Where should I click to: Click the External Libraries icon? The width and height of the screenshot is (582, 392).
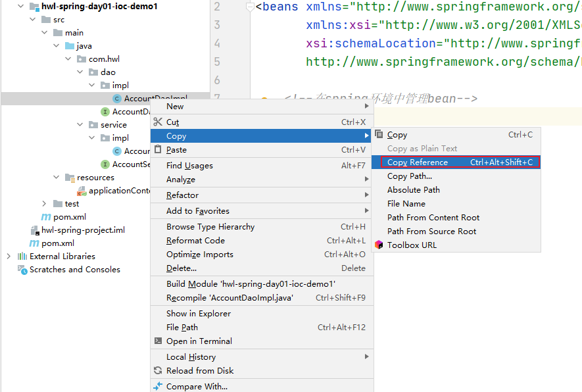point(22,256)
